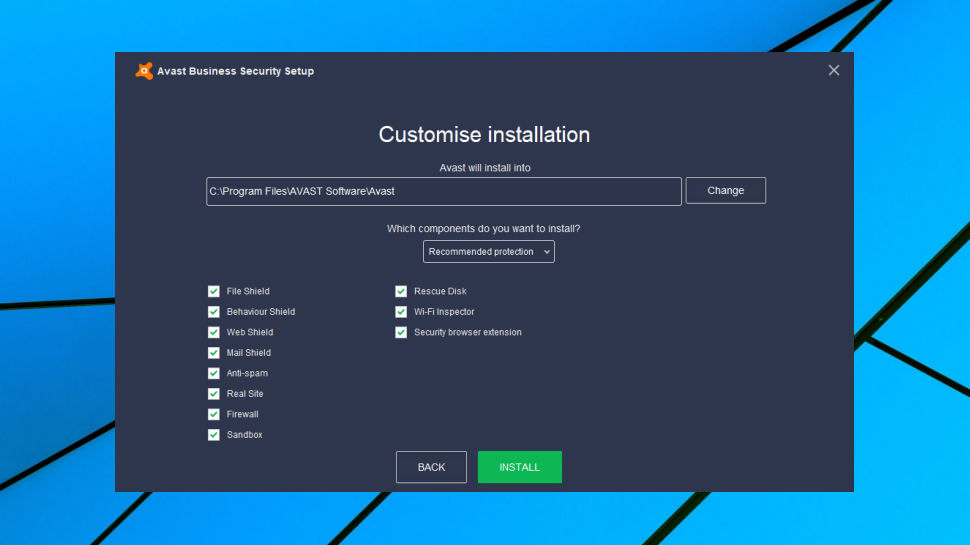Screen dimensions: 970x545
Task: Click the Customise installation heading
Action: click(484, 135)
